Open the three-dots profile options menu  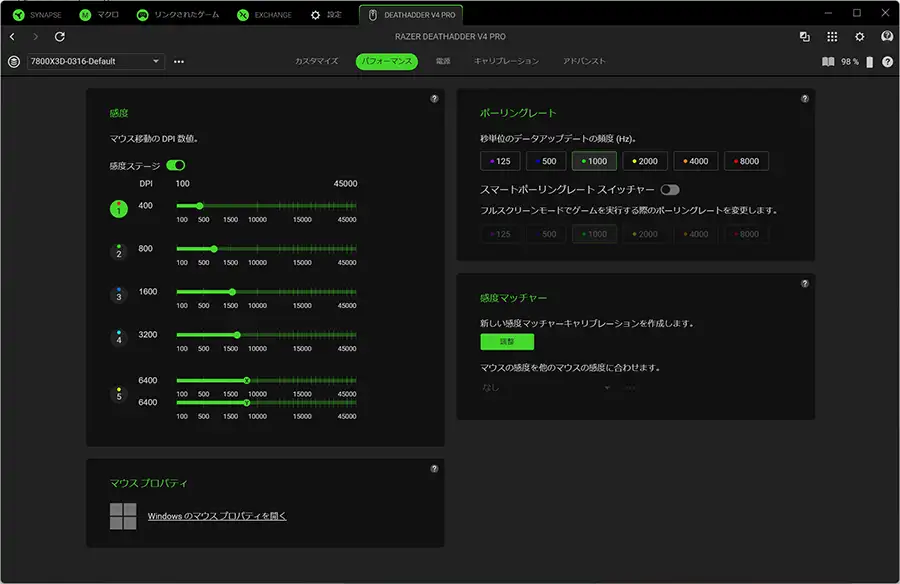[x=179, y=61]
